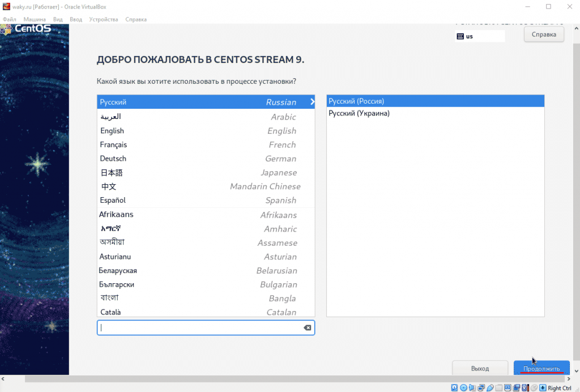Select the Deutsch language row

206,158
